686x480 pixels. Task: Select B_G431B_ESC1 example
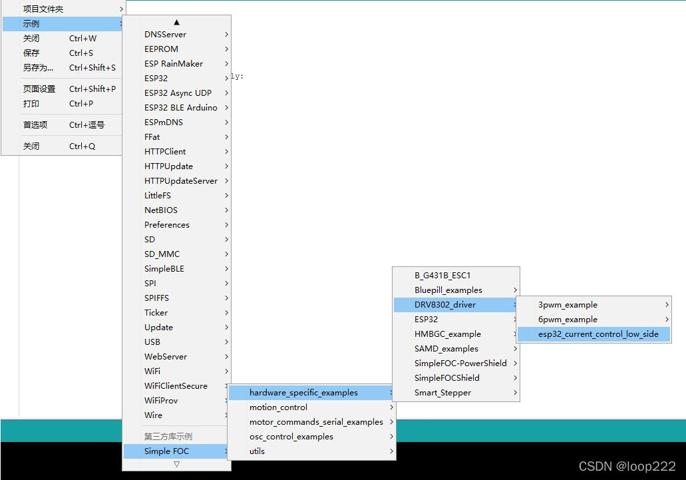click(x=456, y=276)
